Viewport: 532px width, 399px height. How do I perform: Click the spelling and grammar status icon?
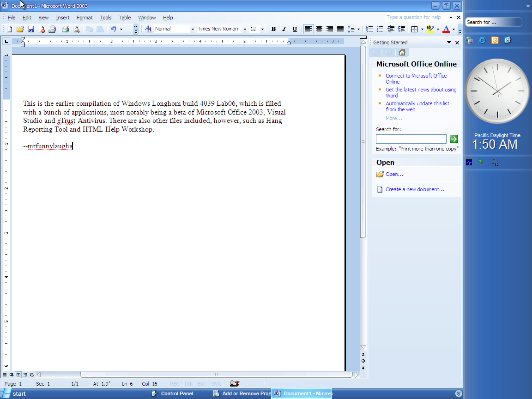click(235, 384)
